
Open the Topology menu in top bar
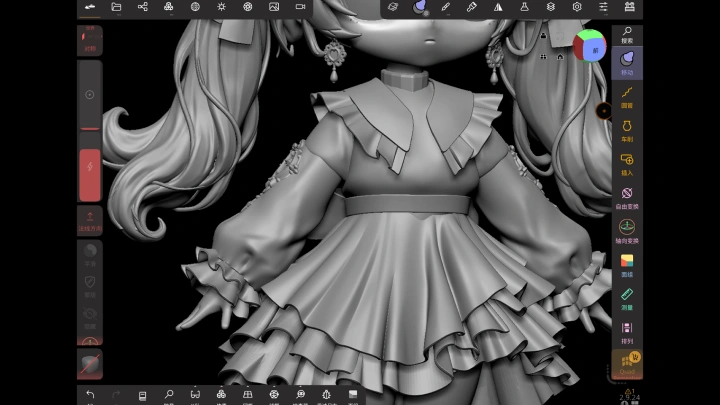tap(169, 7)
